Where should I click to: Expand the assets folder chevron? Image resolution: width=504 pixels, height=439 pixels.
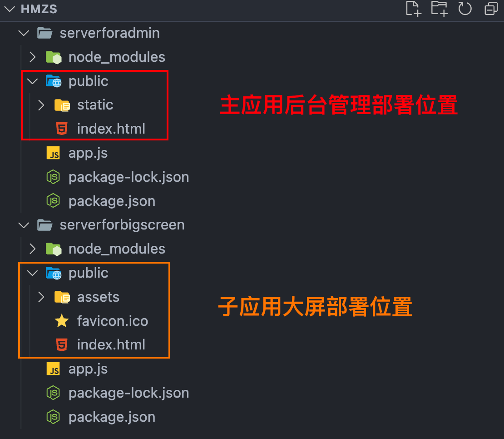41,297
